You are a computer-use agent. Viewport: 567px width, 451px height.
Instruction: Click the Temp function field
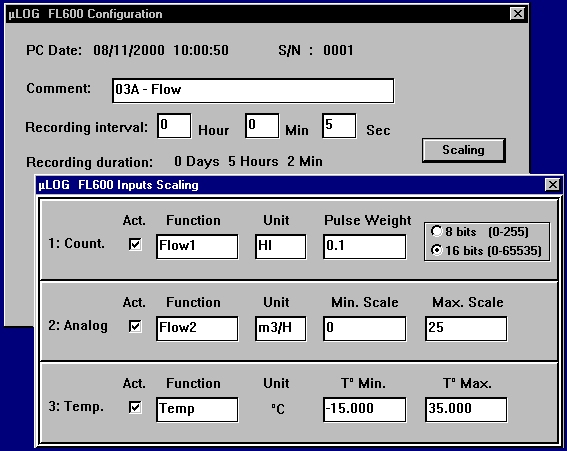(197, 410)
